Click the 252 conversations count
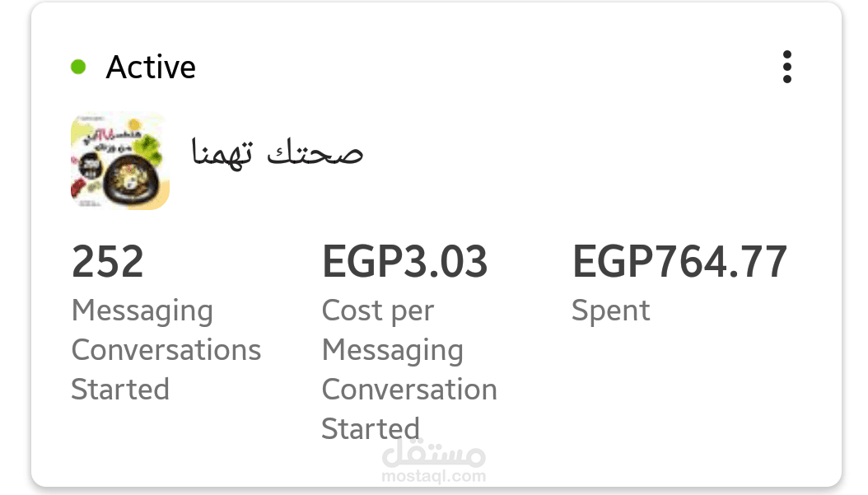Viewport: 868px width, 495px height. pos(108,262)
